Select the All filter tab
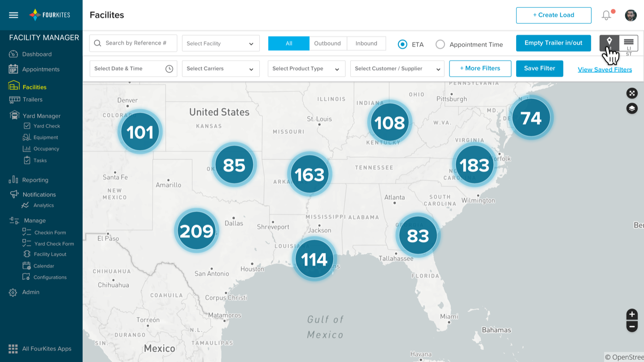The height and width of the screenshot is (362, 644). pyautogui.click(x=288, y=43)
